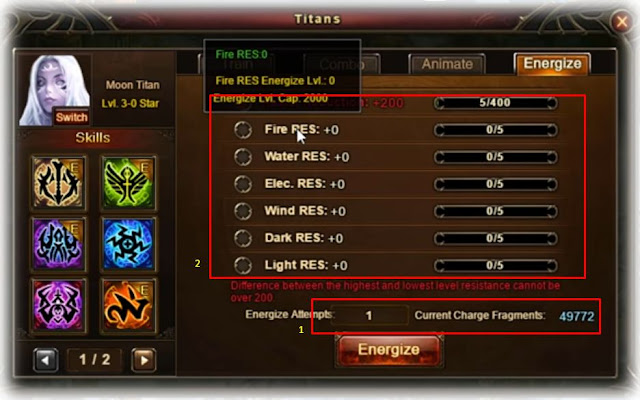640x400 pixels.
Task: Click the Elec. RES progress bar
Action: [496, 184]
